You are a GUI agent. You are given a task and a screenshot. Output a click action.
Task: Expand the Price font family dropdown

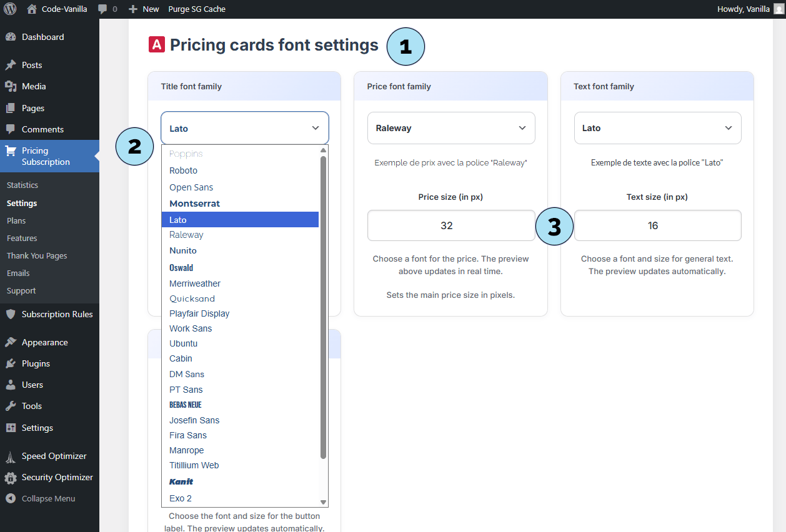(x=450, y=128)
